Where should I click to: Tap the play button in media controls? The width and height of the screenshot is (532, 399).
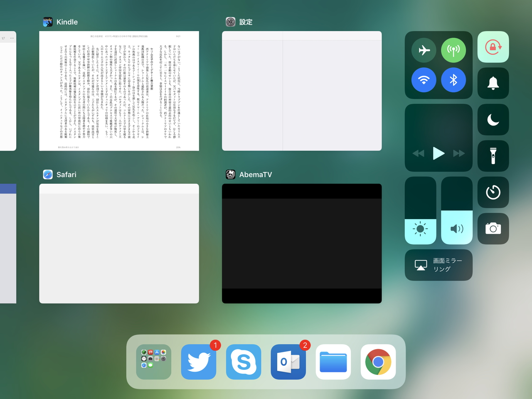tap(438, 153)
